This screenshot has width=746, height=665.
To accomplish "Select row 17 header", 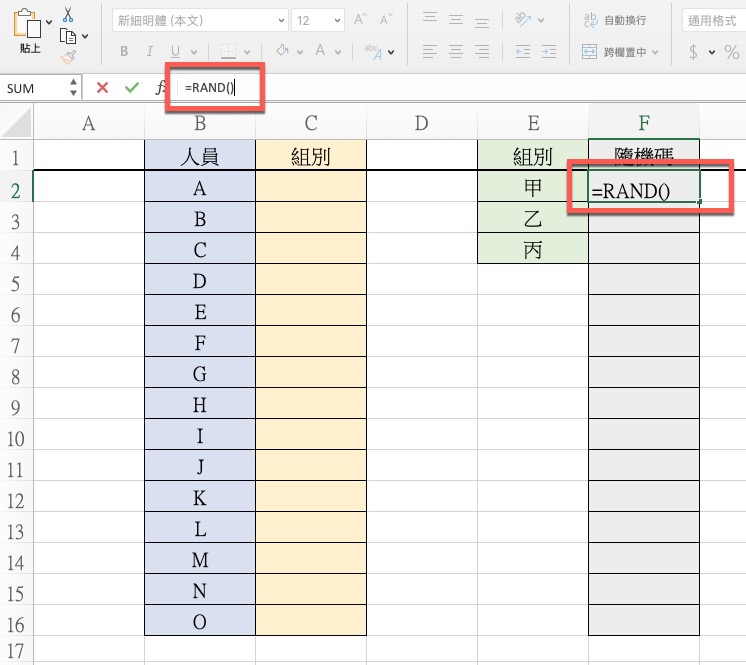I will pos(16,650).
